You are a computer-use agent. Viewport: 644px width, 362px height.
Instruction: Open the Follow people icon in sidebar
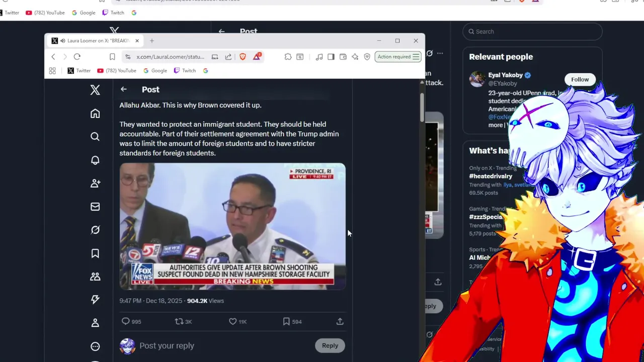pyautogui.click(x=95, y=184)
